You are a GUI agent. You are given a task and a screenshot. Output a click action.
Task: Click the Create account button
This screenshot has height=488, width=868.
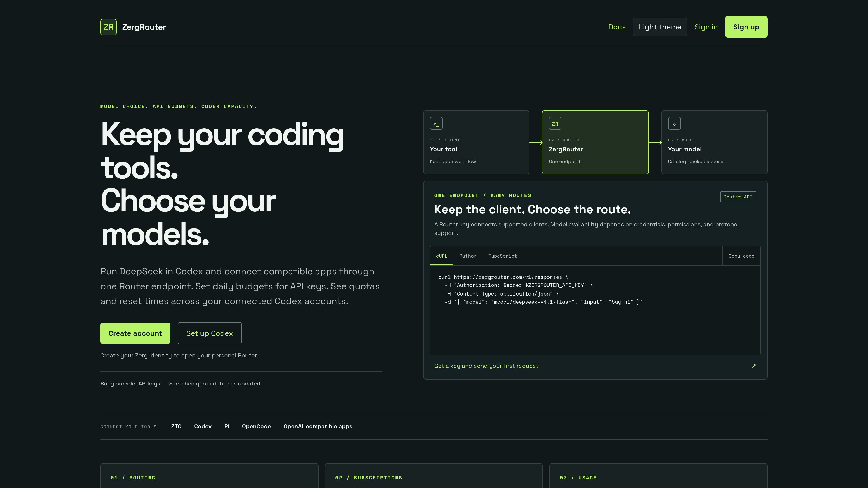[x=135, y=333]
